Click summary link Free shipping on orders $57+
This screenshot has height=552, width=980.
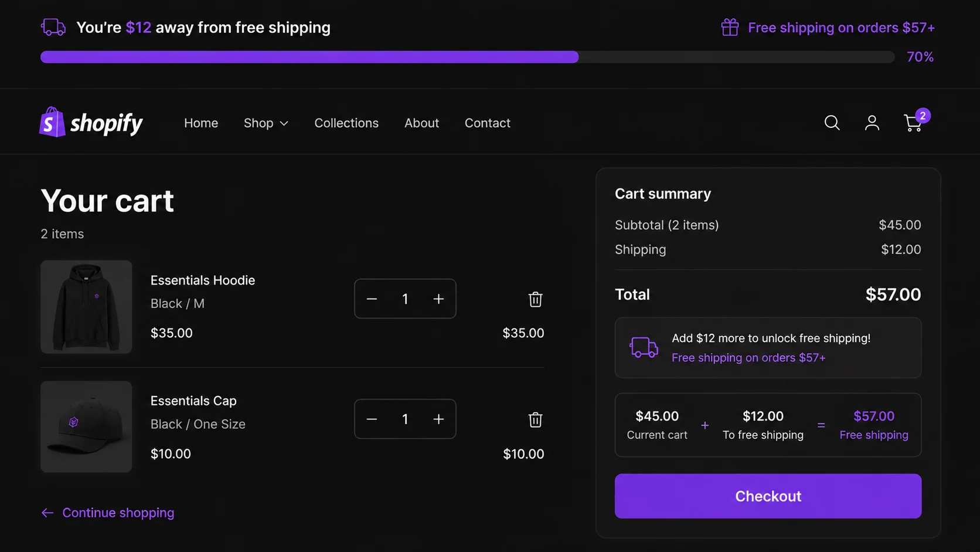tap(748, 358)
